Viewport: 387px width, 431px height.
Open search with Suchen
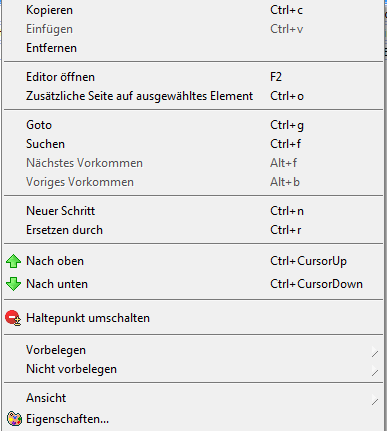(193, 144)
